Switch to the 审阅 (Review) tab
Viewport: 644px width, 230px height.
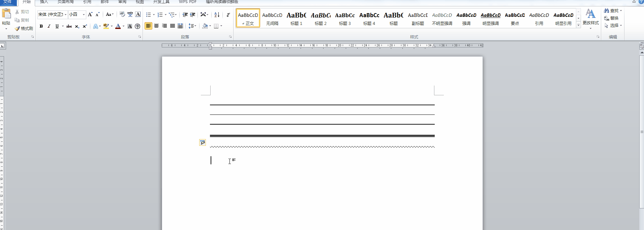(x=122, y=2)
